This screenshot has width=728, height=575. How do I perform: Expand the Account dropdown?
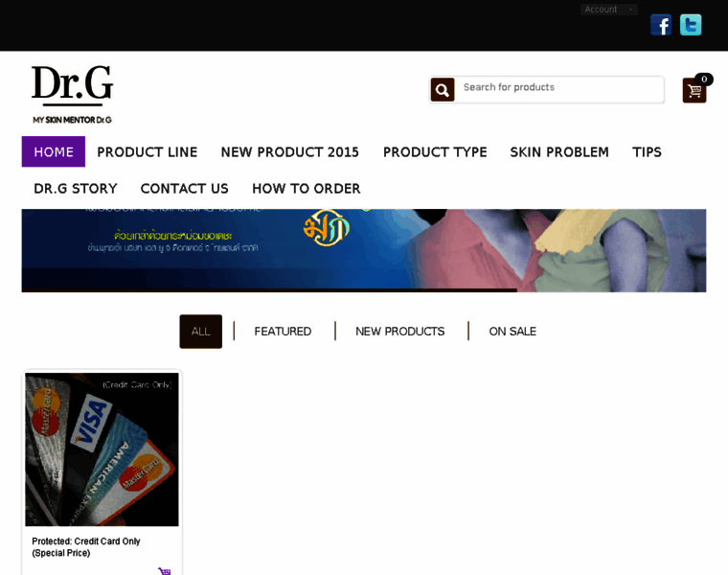[608, 10]
